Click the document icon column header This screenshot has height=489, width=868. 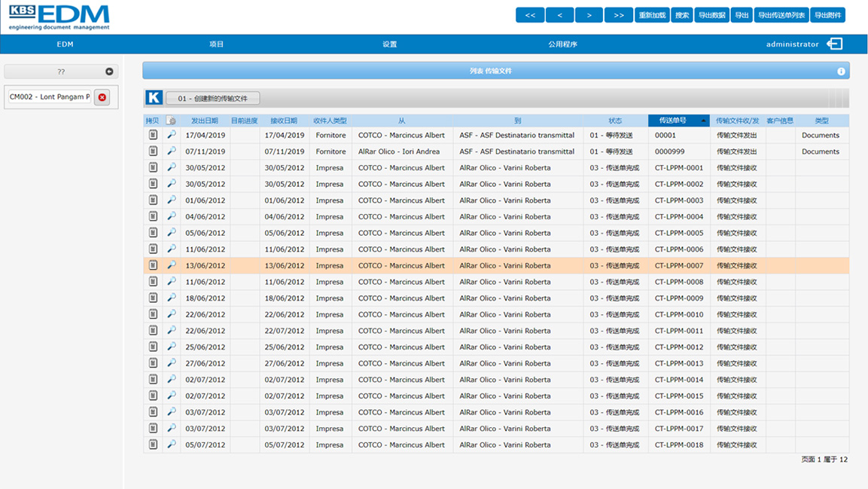171,120
